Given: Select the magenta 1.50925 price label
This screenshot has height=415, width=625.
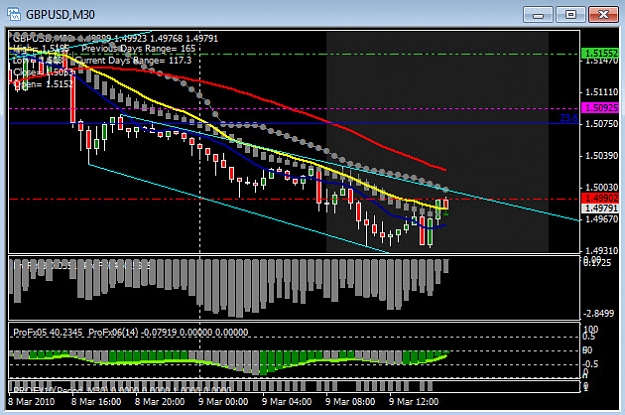Looking at the screenshot, I should [x=600, y=108].
